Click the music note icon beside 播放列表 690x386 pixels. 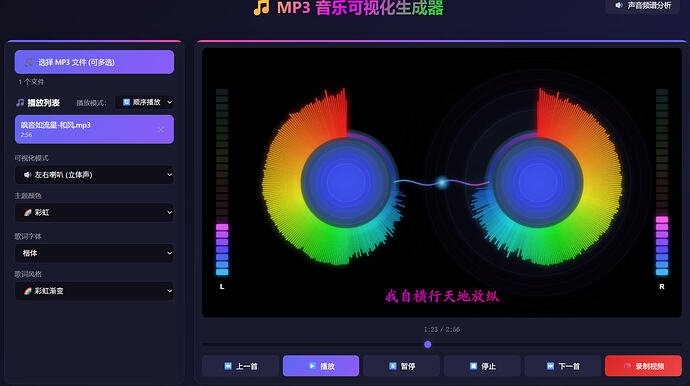(20, 103)
